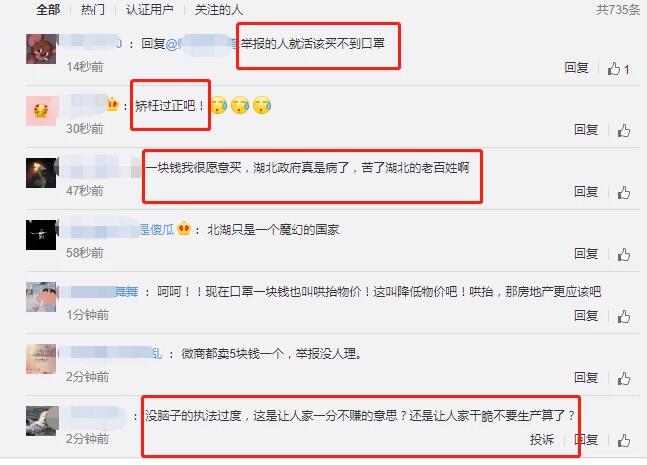Open the 关注的人 tab

tap(219, 9)
